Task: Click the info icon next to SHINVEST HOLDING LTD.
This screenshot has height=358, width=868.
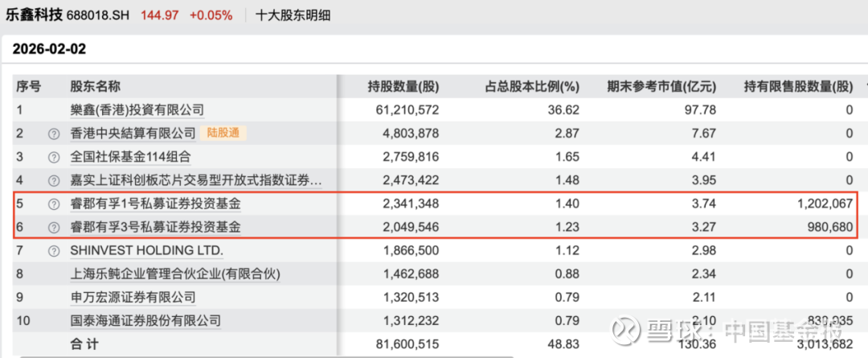Action: pos(54,251)
